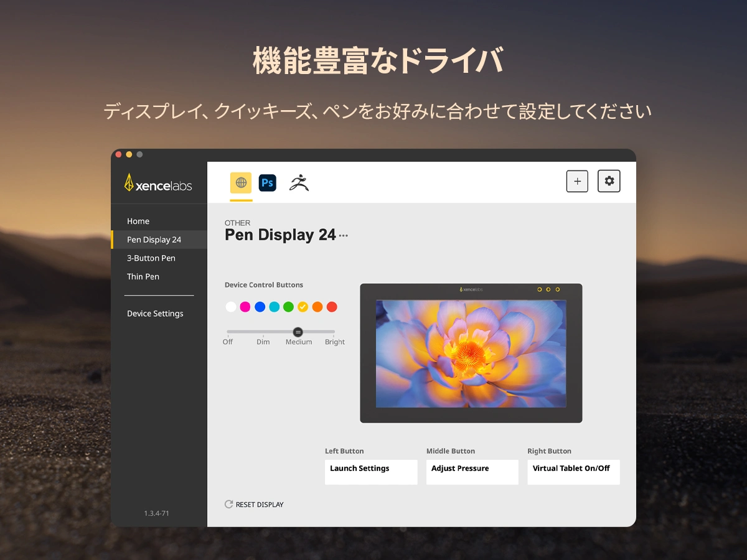The height and width of the screenshot is (560, 747).
Task: Go to Device Settings
Action: coord(155,314)
